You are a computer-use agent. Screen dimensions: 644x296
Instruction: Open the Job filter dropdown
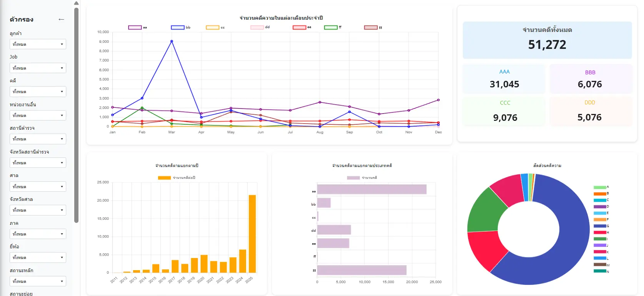(x=38, y=68)
